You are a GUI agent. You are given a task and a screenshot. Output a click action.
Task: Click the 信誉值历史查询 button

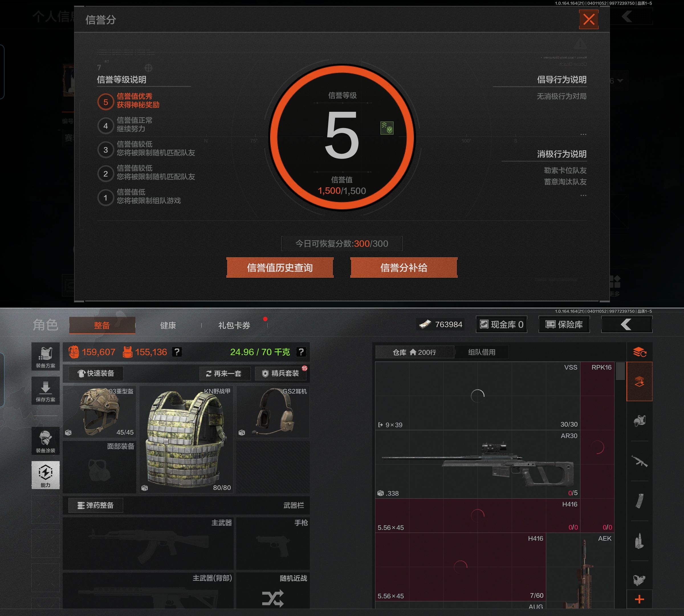point(280,268)
